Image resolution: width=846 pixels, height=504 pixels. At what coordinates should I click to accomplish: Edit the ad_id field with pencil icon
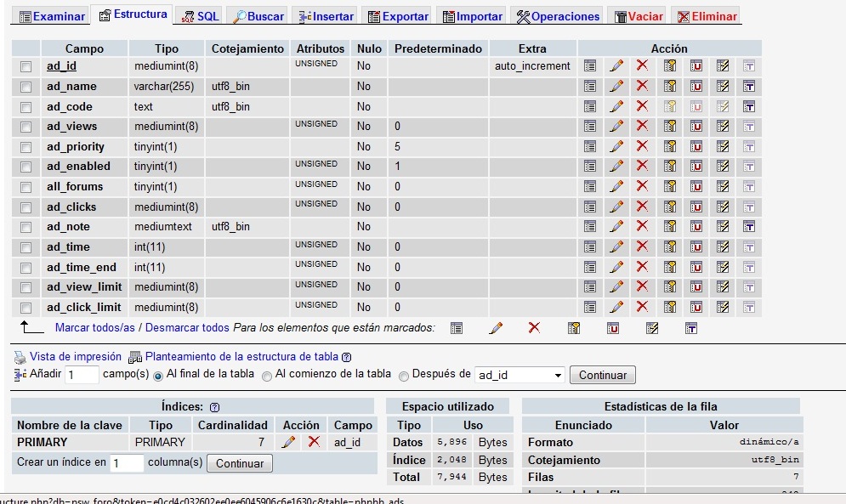pos(616,65)
